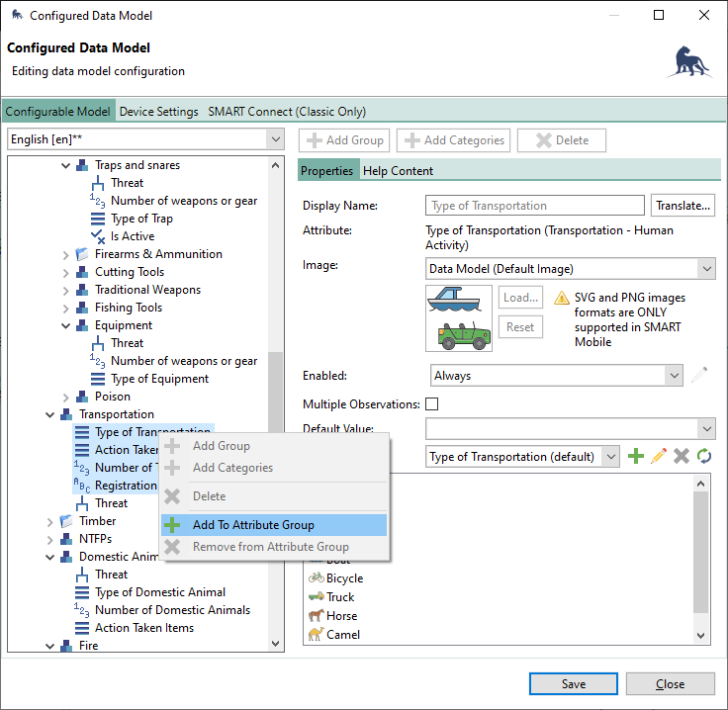Click the Is Active boolean attribute icon
The image size is (728, 710).
point(98,236)
